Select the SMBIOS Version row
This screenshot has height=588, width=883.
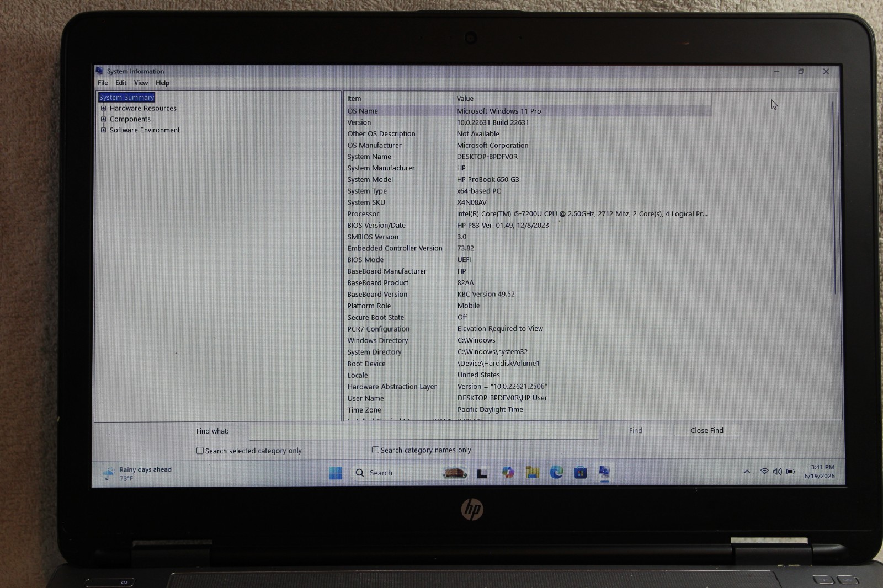pos(528,237)
